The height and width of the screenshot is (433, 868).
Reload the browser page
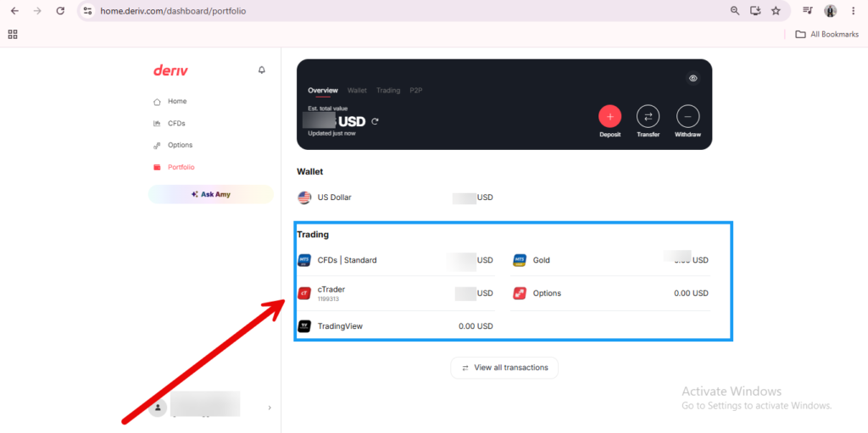[60, 10]
